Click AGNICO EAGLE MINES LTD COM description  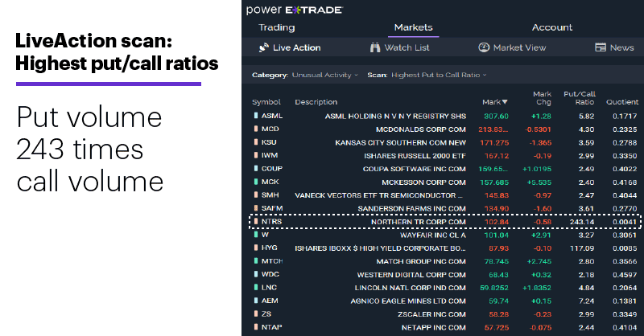(x=408, y=301)
